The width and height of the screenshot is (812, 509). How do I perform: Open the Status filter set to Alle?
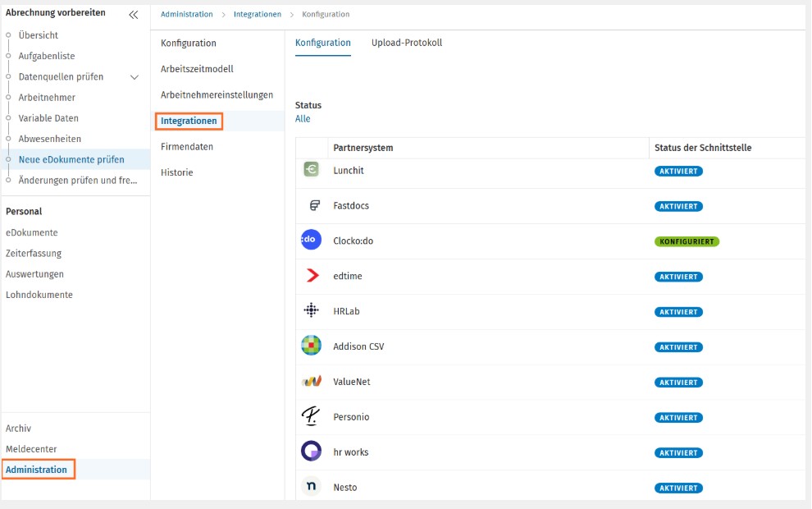click(x=303, y=119)
